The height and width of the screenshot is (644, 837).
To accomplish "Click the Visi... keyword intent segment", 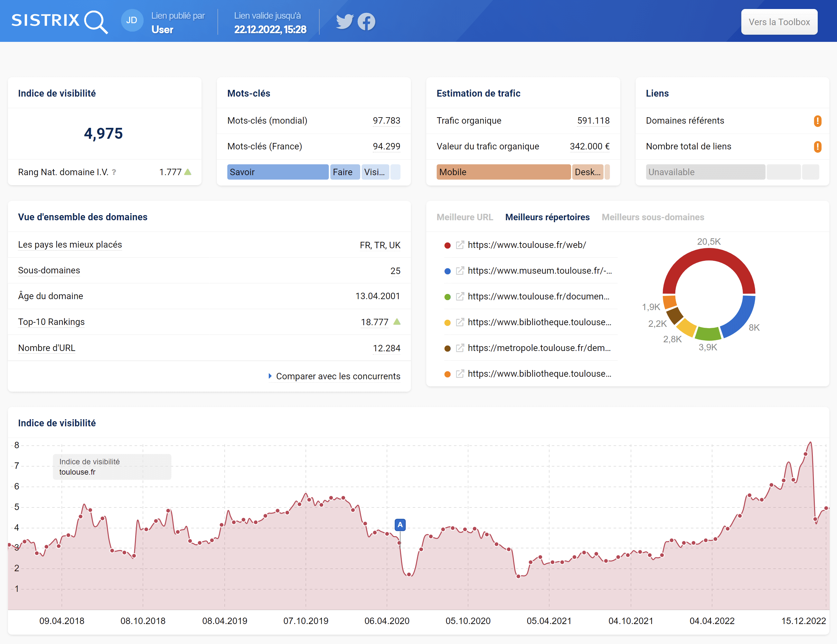I will coord(375,172).
